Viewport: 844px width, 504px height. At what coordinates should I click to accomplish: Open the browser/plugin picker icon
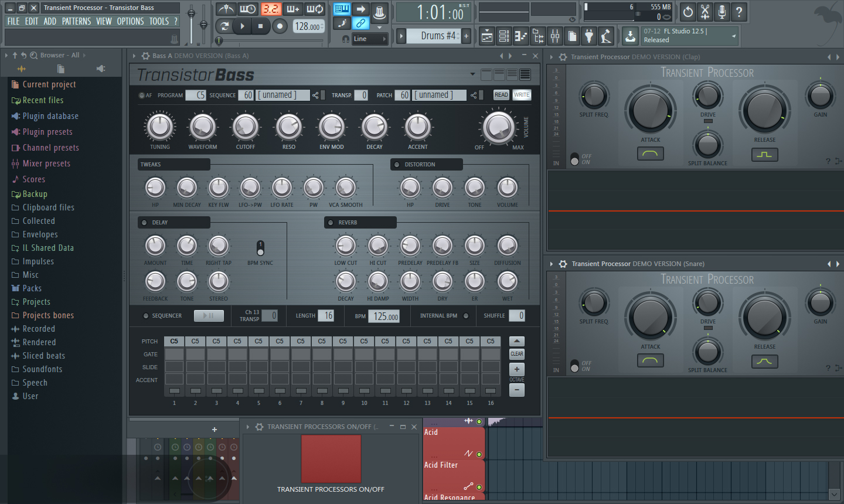click(x=538, y=36)
